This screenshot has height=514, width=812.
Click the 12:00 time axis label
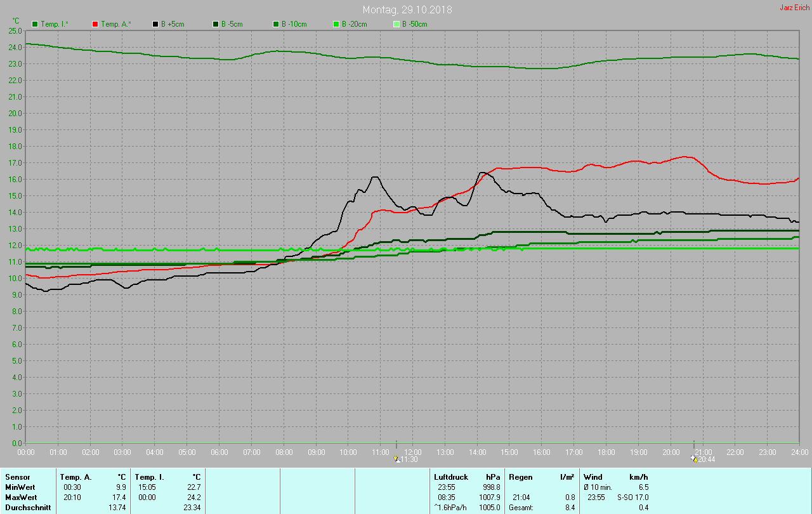pos(413,452)
